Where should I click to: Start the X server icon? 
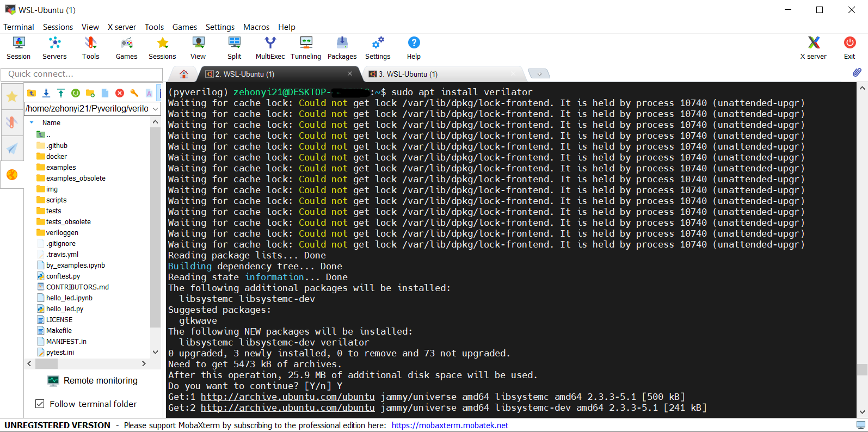814,48
